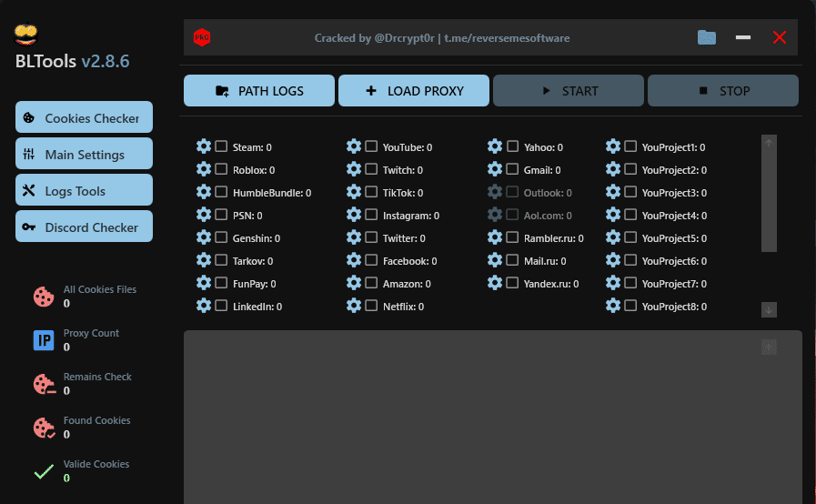Open settings gear for Gmail
Image resolution: width=816 pixels, height=504 pixels.
click(495, 169)
